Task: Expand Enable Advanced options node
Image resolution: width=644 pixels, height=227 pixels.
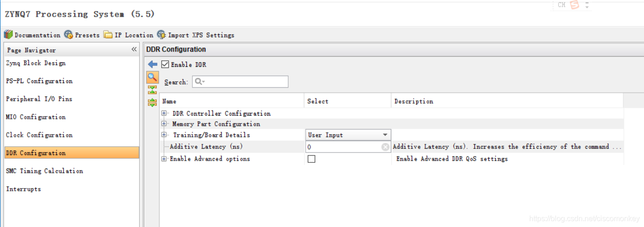Action: 164,159
